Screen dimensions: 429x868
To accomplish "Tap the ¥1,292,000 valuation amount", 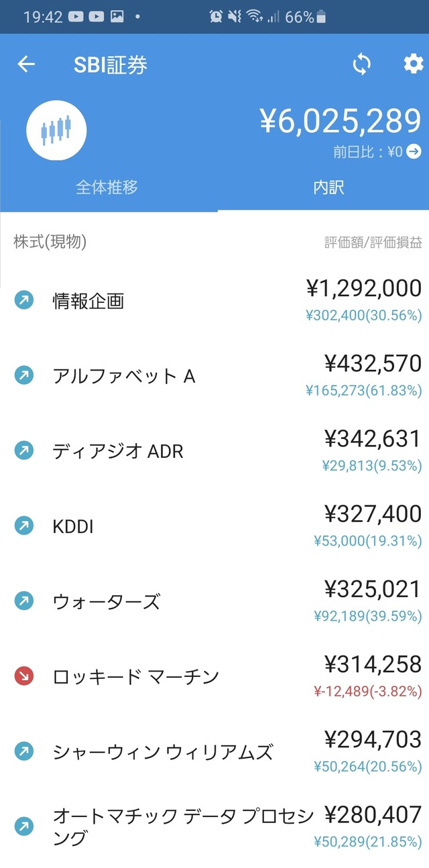I will coord(364,288).
